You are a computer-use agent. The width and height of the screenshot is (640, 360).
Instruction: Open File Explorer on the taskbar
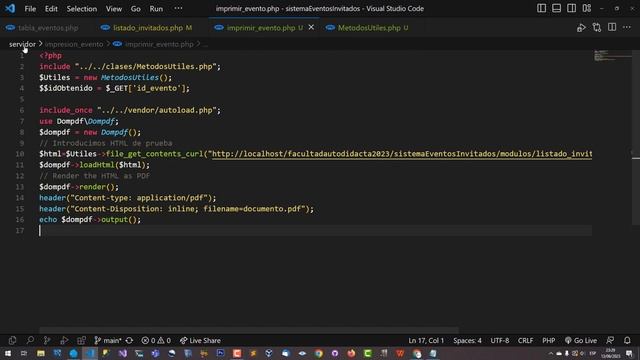click(41, 353)
